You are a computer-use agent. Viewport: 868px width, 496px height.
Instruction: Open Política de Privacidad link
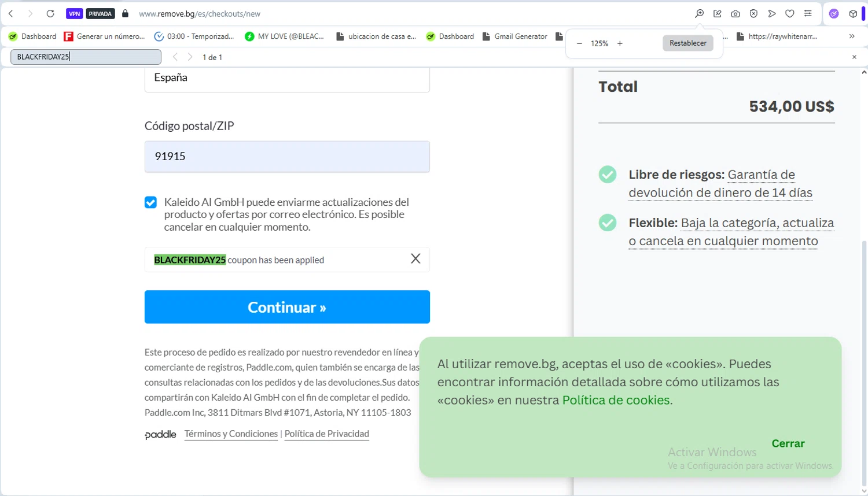tap(327, 434)
